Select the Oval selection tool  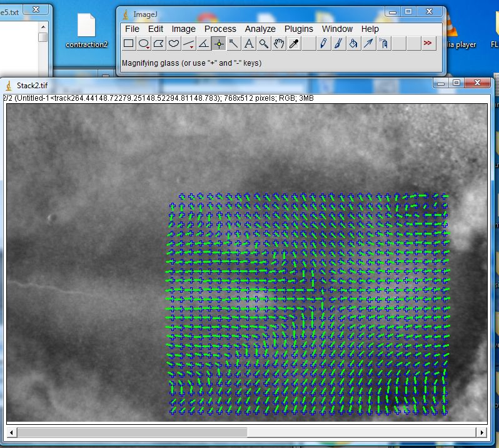[x=143, y=43]
